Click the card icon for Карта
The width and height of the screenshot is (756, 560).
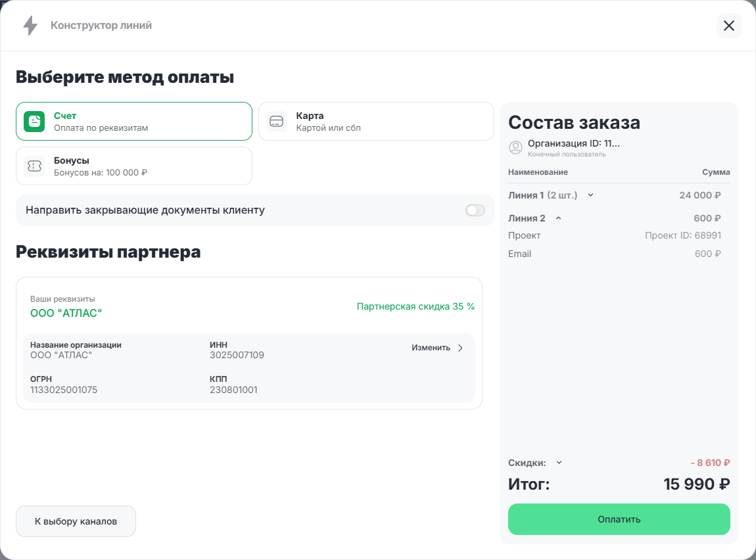[x=277, y=122]
